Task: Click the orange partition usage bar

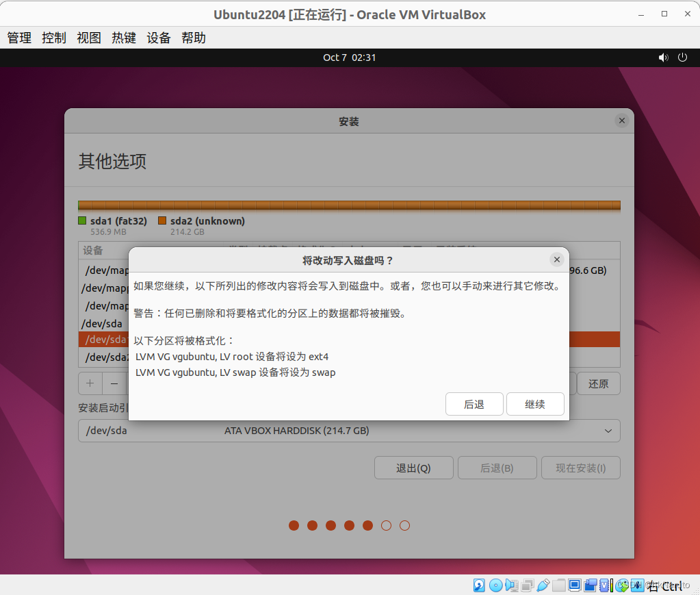Action: click(x=349, y=205)
